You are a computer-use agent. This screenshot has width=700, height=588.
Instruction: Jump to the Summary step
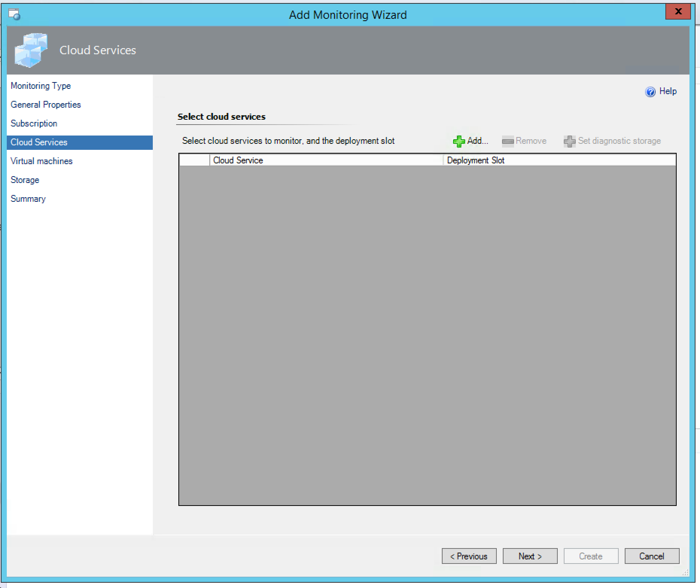tap(28, 199)
